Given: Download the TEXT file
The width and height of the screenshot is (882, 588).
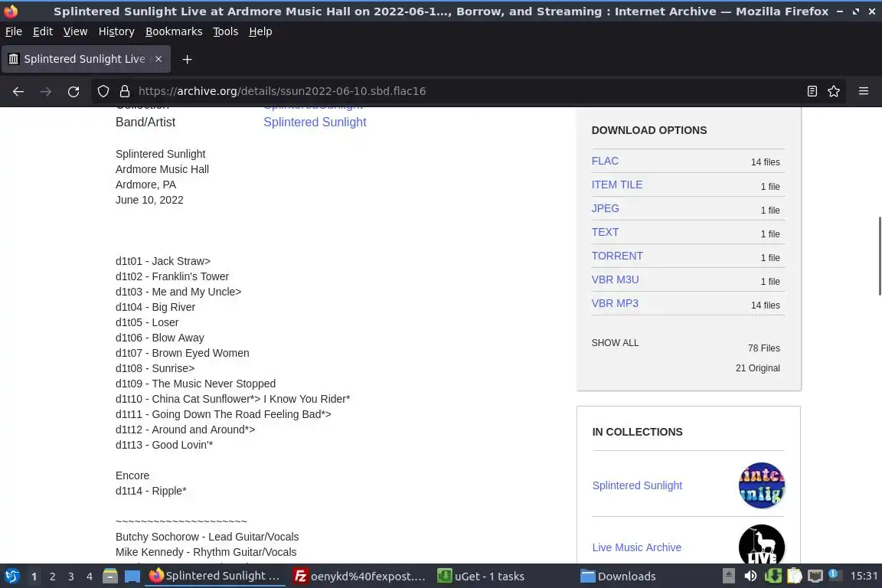Looking at the screenshot, I should 605,232.
